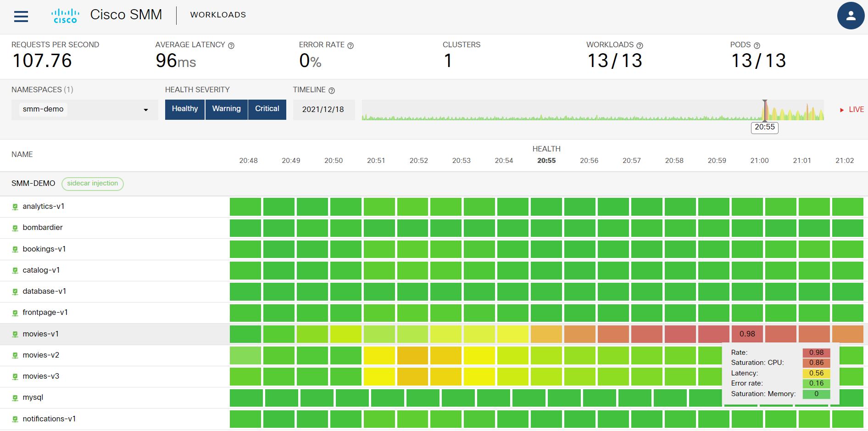The image size is (868, 431).
Task: Toggle the Healthy severity filter
Action: pyautogui.click(x=185, y=109)
